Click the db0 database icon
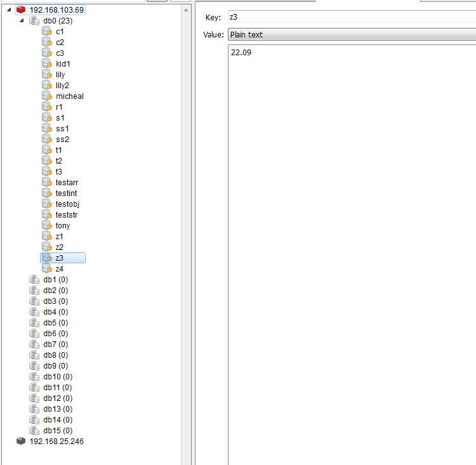This screenshot has width=476, height=465. pyautogui.click(x=34, y=21)
